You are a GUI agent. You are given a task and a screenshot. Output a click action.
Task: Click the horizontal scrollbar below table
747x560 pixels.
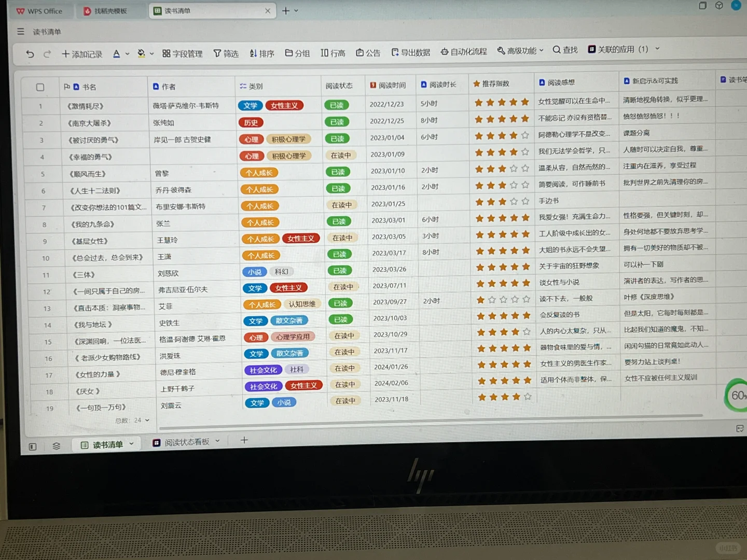click(431, 421)
